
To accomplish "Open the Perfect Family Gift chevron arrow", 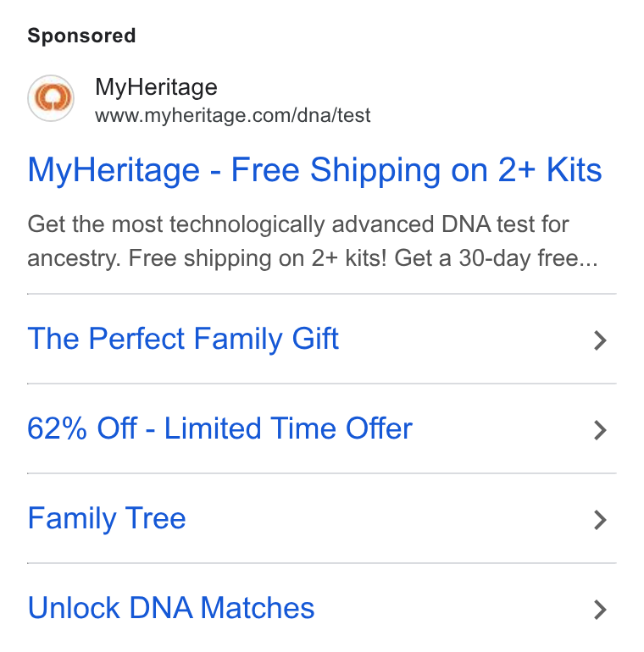I will click(x=600, y=340).
